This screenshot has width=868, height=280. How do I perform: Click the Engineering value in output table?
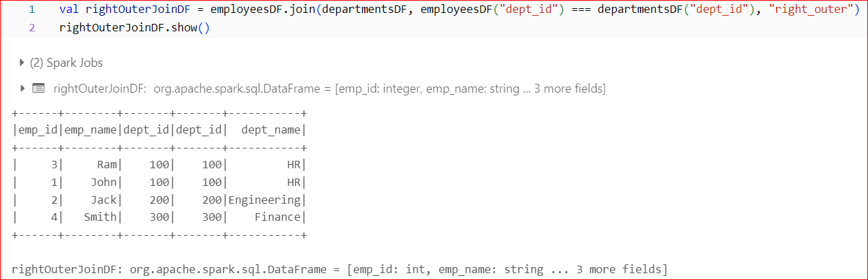[x=264, y=200]
